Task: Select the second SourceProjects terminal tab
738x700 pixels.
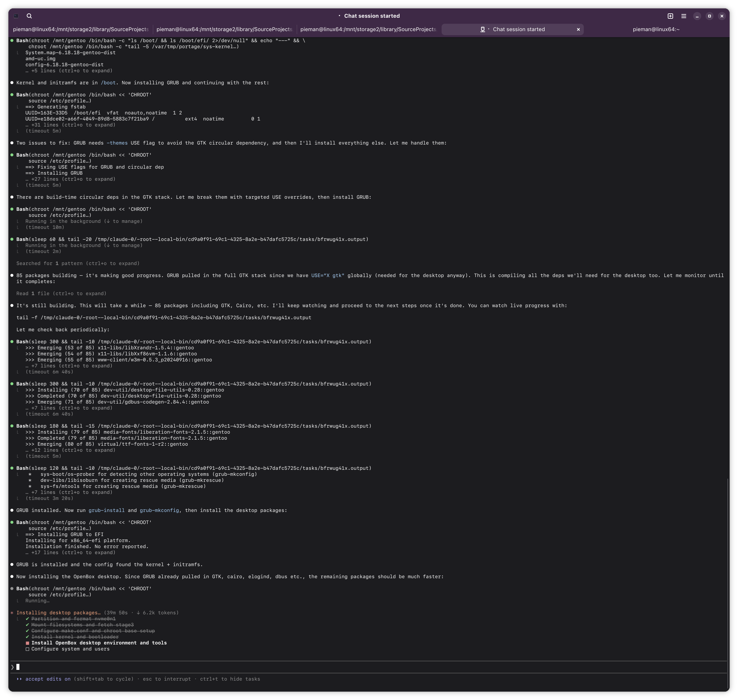Action: coord(224,29)
